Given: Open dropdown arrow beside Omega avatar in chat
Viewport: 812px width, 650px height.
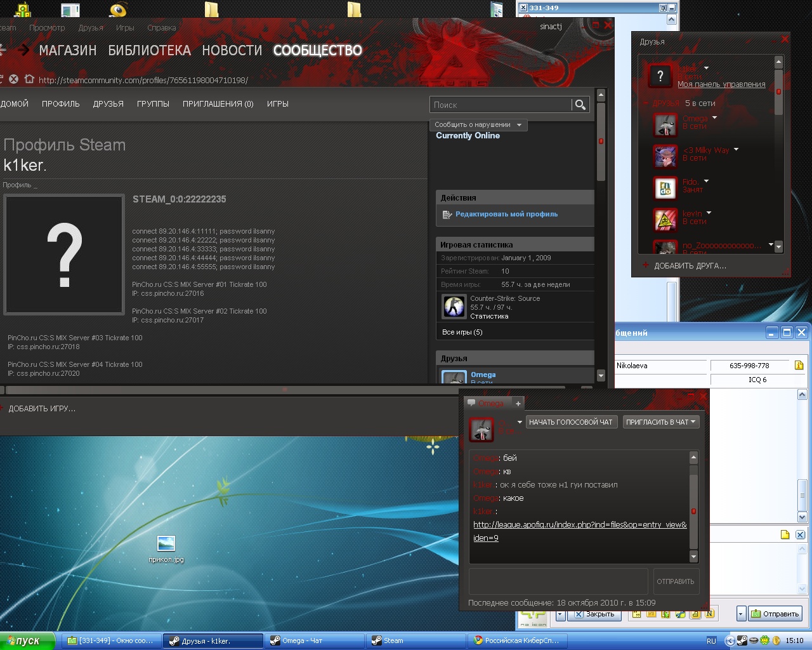Looking at the screenshot, I should coord(520,422).
